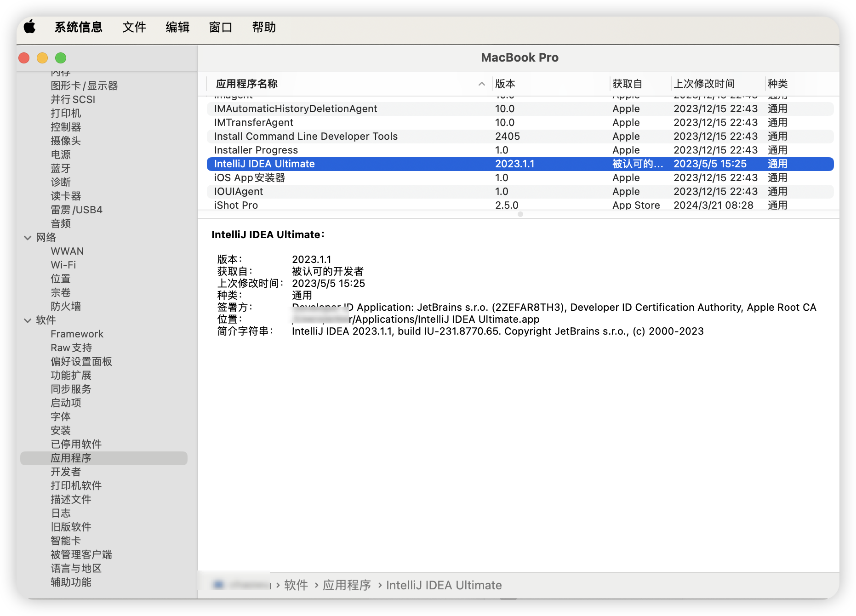Open the 帮助 menu
856x616 pixels.
264,27
